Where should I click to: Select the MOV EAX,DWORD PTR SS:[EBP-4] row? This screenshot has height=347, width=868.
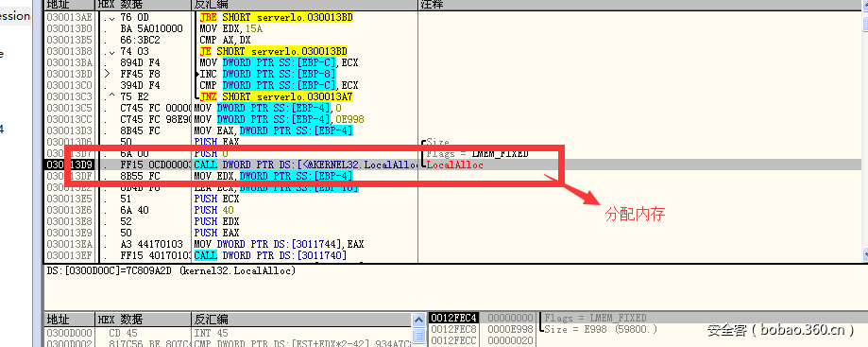click(274, 130)
